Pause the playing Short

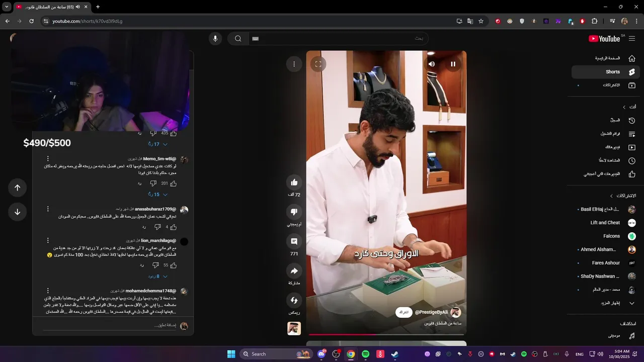pos(453,64)
